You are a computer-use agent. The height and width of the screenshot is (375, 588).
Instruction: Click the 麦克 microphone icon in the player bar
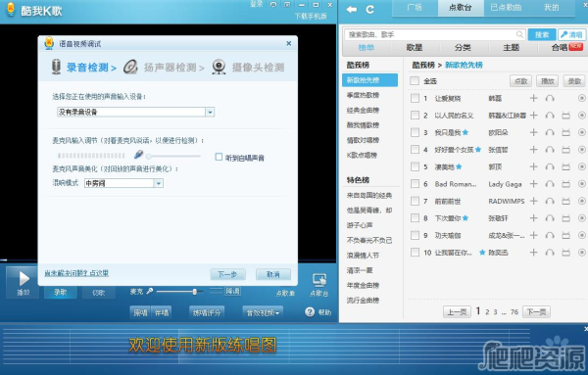(x=149, y=291)
